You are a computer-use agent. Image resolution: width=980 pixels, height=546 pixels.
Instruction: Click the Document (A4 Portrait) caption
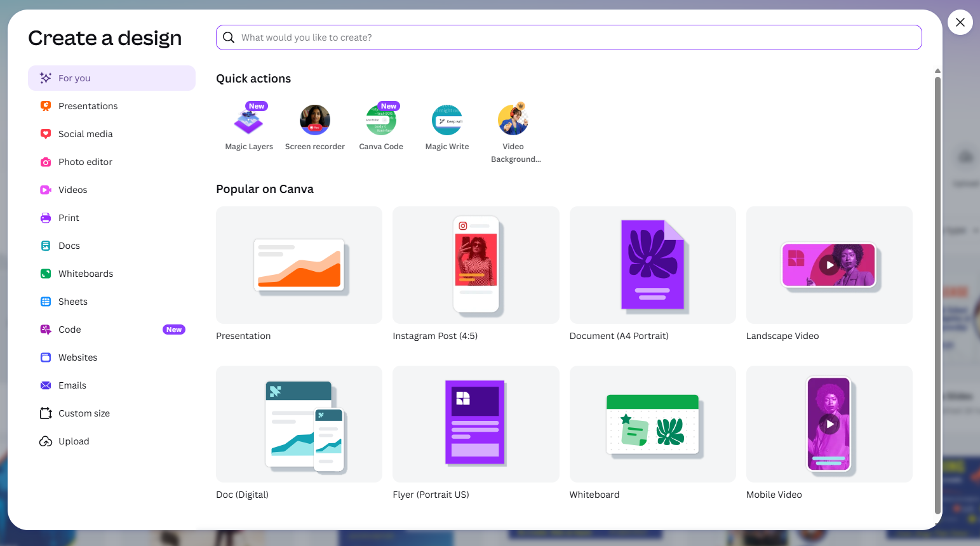[619, 336]
